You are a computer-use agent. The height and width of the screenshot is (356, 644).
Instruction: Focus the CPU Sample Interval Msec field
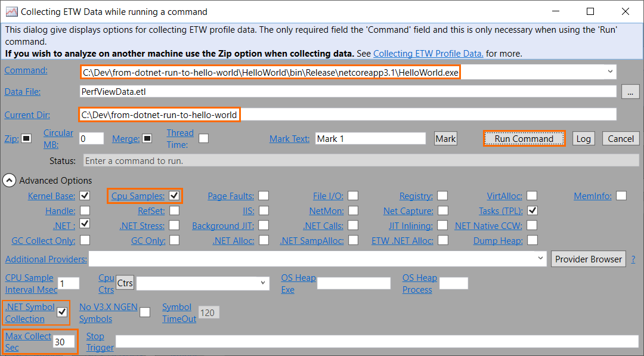pos(69,283)
